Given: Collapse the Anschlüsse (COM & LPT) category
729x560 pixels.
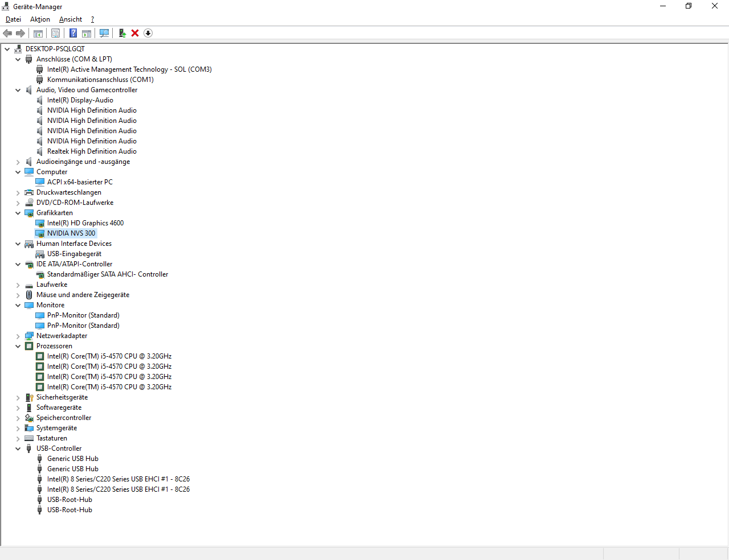Looking at the screenshot, I should click(18, 59).
